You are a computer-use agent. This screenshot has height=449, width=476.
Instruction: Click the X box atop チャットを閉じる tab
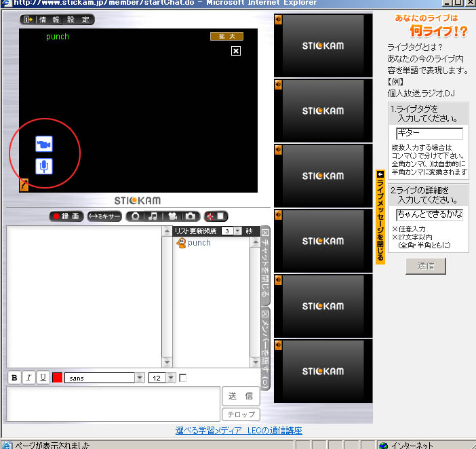[x=265, y=233]
